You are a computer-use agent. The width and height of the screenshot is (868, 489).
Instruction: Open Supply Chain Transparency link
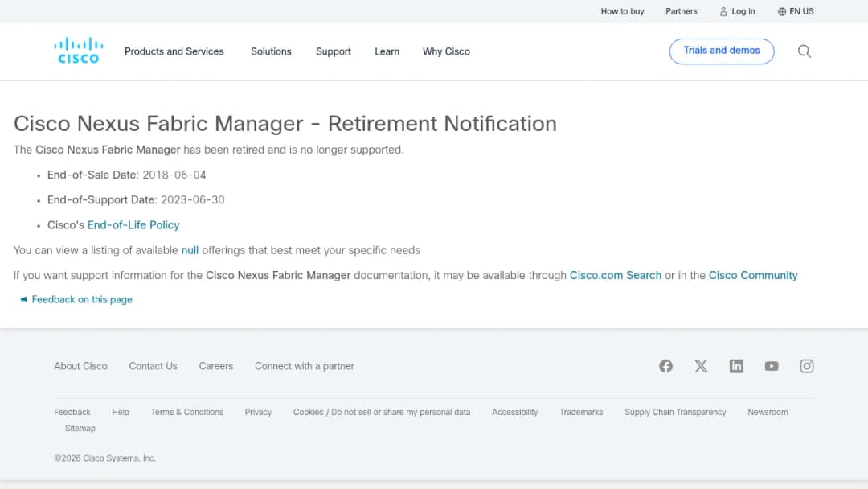(x=675, y=412)
